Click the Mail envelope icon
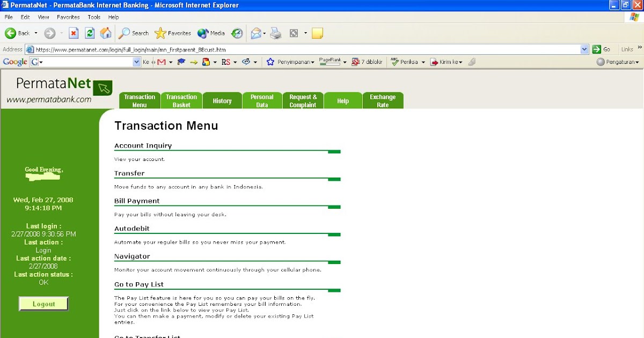The height and width of the screenshot is (338, 644). pyautogui.click(x=256, y=33)
